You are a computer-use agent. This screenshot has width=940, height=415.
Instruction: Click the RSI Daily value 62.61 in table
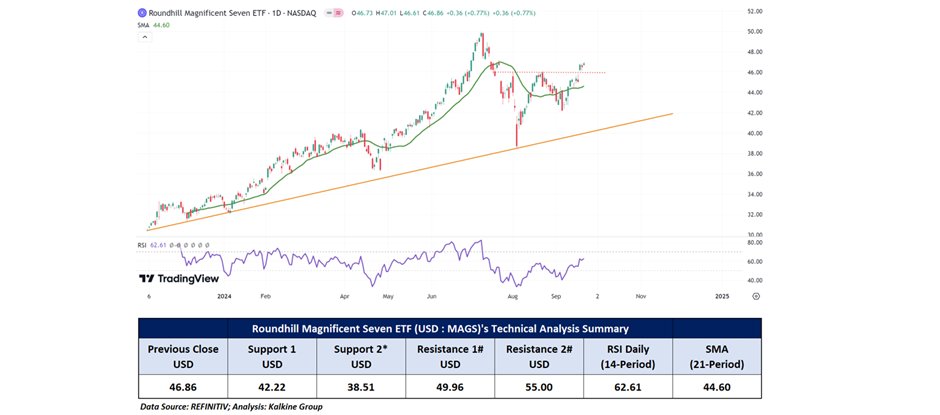coord(628,387)
